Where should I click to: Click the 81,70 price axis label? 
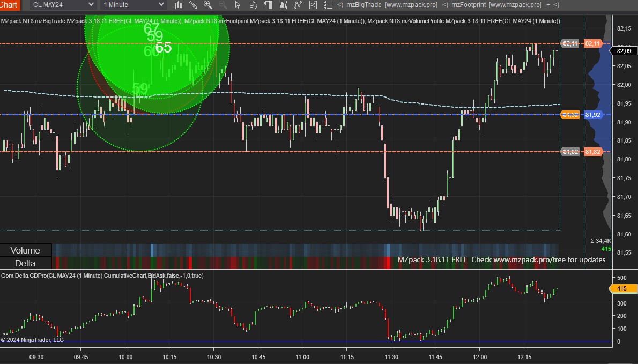pos(624,197)
